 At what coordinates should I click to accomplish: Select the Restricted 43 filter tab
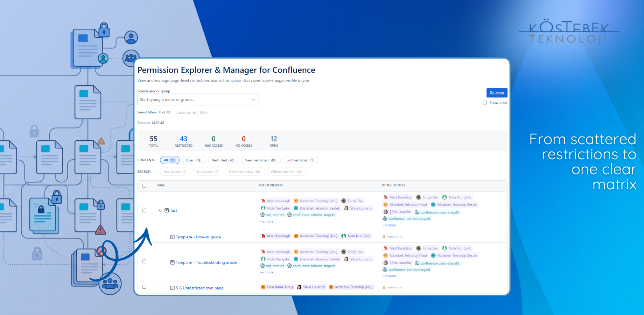click(x=223, y=160)
